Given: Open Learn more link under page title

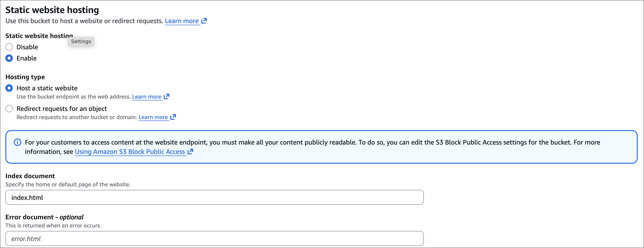Looking at the screenshot, I should 182,21.
